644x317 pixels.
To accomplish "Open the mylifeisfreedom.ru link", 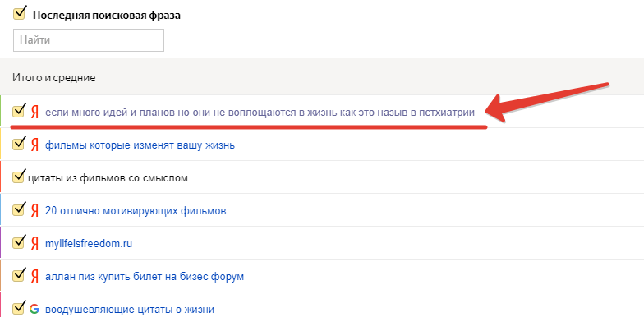I will click(x=89, y=244).
